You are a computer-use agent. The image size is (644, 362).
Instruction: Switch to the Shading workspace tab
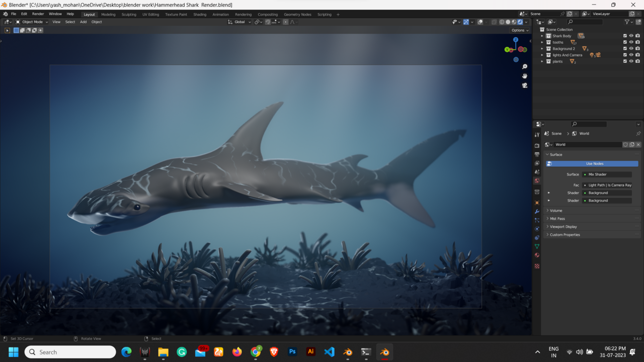pyautogui.click(x=200, y=14)
